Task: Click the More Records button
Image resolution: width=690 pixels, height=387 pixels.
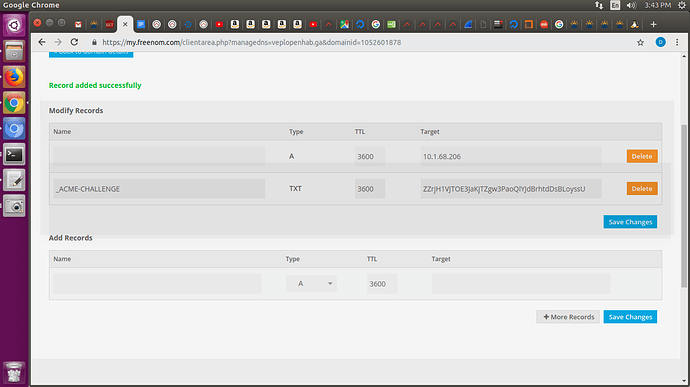Action: 568,317
